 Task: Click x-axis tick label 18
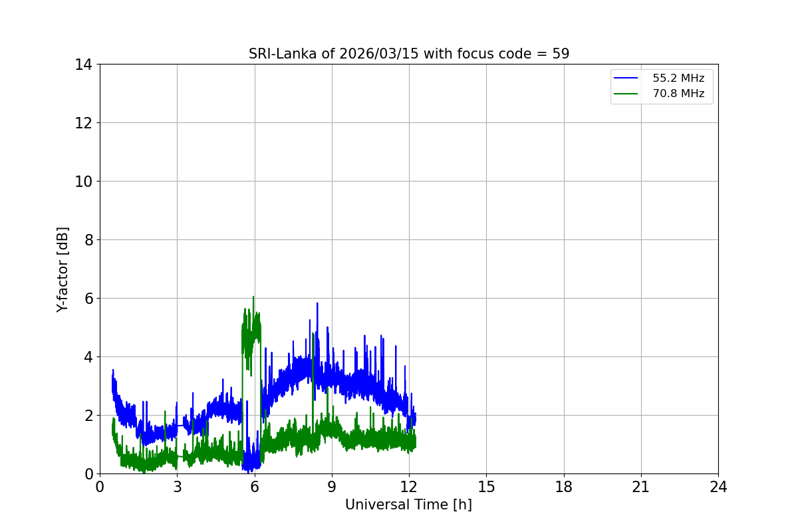coord(564,487)
